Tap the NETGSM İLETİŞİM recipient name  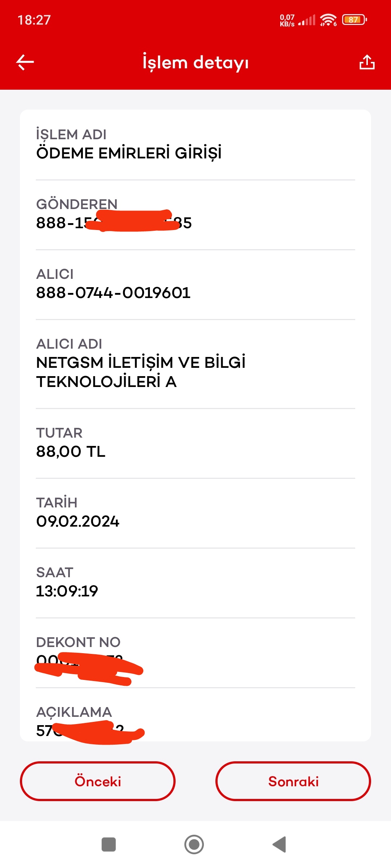(141, 372)
